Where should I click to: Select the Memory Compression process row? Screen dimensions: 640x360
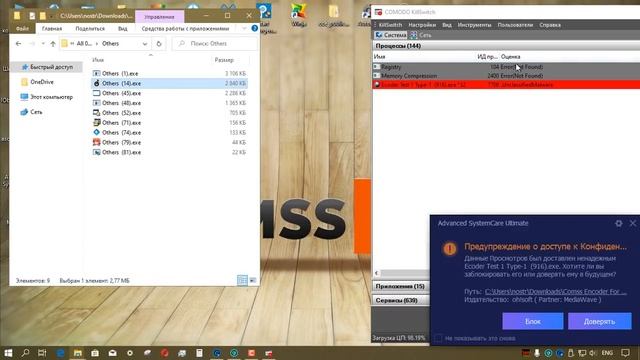tap(506, 76)
